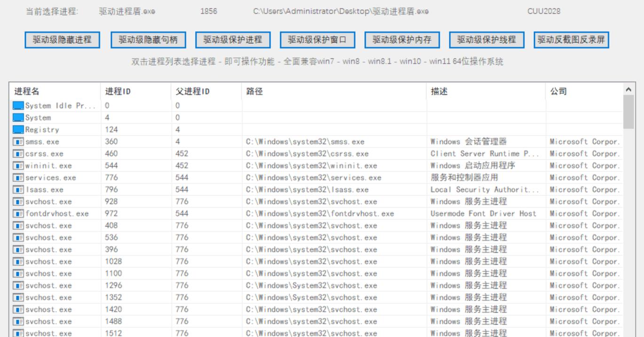Click the smss.exe process icon

click(x=18, y=141)
